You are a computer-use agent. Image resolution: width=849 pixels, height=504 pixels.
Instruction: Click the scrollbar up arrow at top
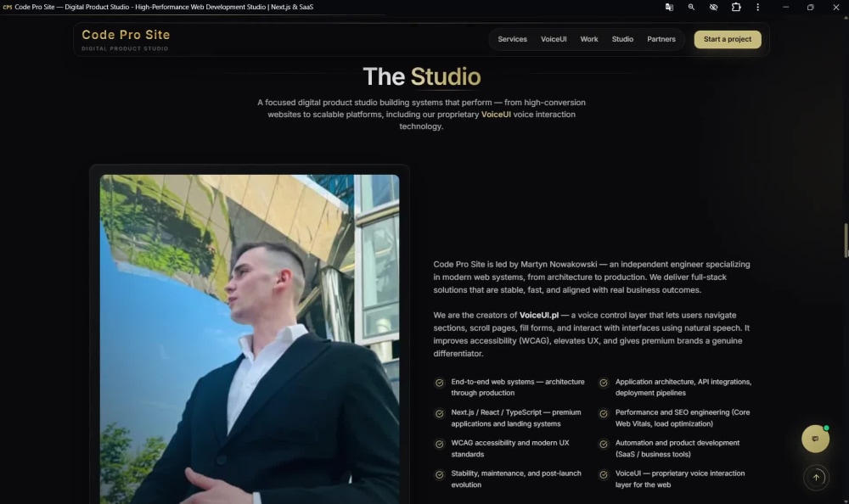(x=846, y=18)
